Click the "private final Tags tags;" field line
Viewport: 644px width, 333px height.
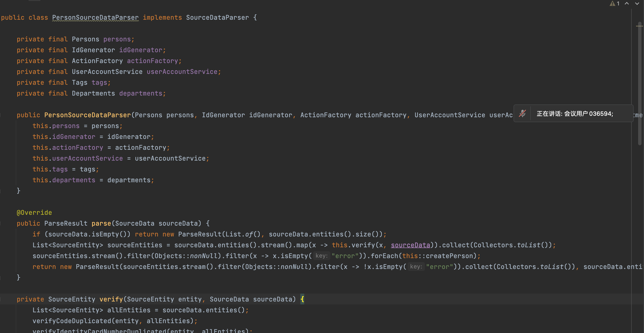tap(64, 83)
